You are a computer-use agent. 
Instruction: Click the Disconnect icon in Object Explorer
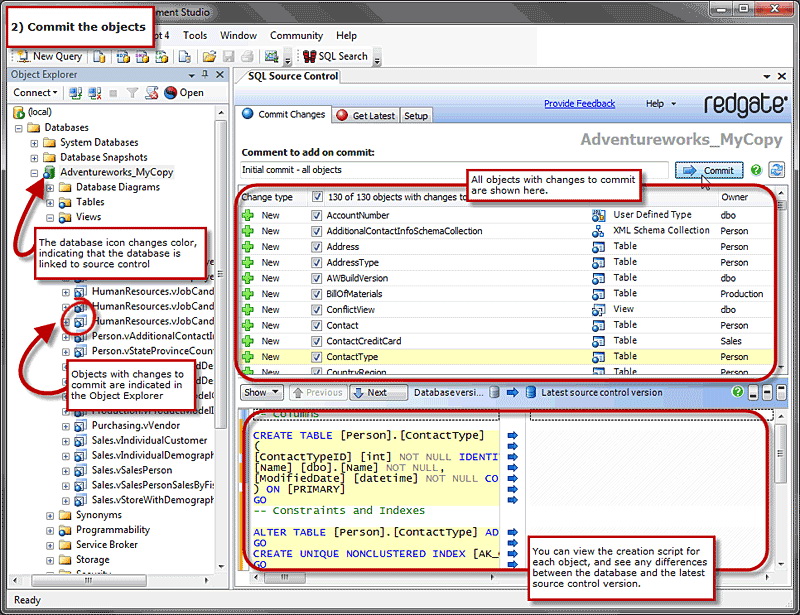(x=94, y=93)
